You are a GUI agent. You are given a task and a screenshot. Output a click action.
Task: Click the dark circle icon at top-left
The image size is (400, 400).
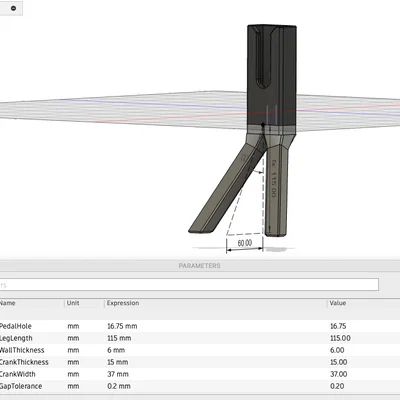pyautogui.click(x=13, y=8)
